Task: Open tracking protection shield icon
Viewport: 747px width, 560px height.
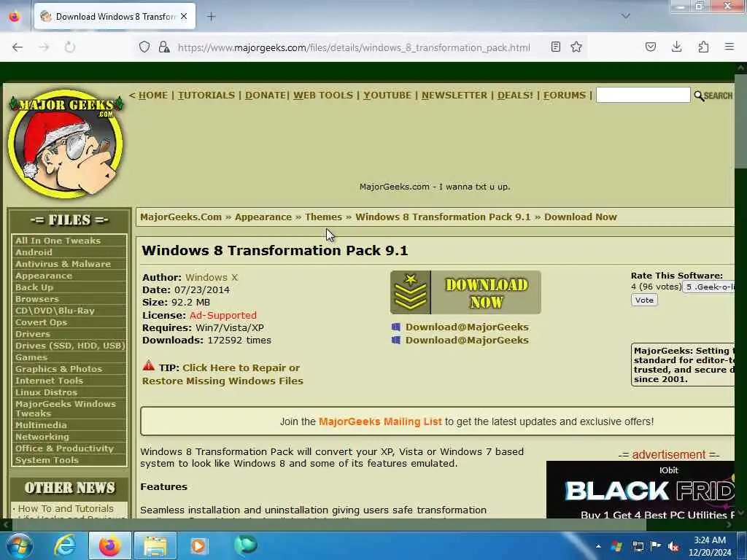Action: click(144, 47)
